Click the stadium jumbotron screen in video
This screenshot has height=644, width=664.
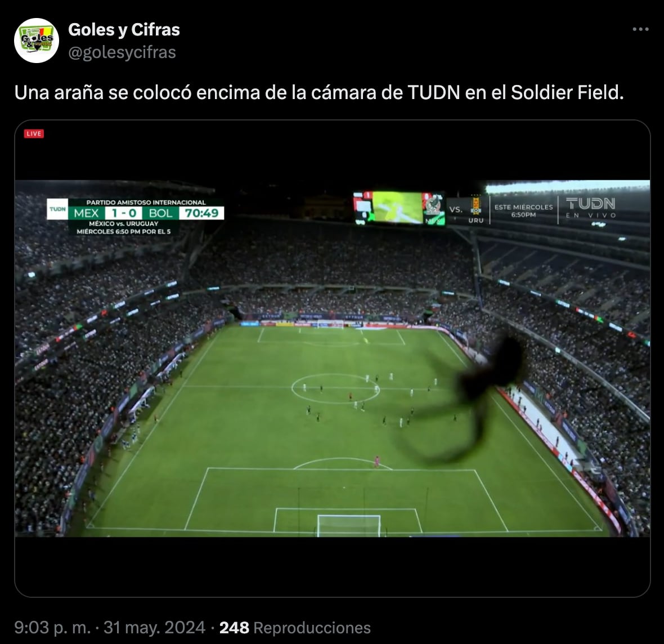398,208
